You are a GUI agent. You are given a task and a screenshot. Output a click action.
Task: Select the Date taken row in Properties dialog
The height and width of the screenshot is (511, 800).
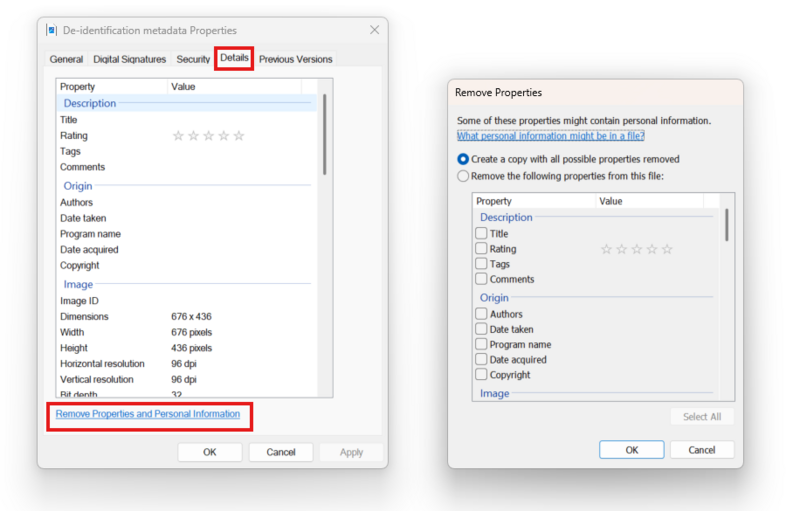pyautogui.click(x=186, y=218)
